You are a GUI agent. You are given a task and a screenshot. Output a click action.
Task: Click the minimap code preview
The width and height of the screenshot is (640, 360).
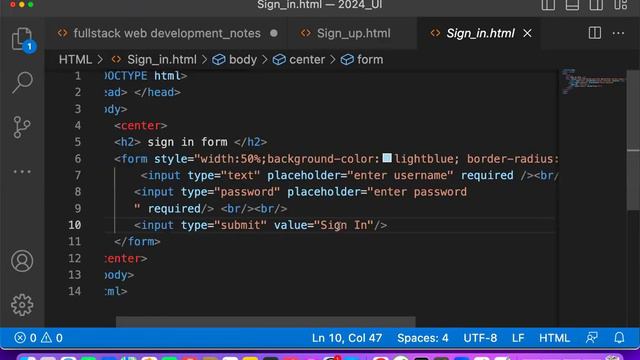592,82
